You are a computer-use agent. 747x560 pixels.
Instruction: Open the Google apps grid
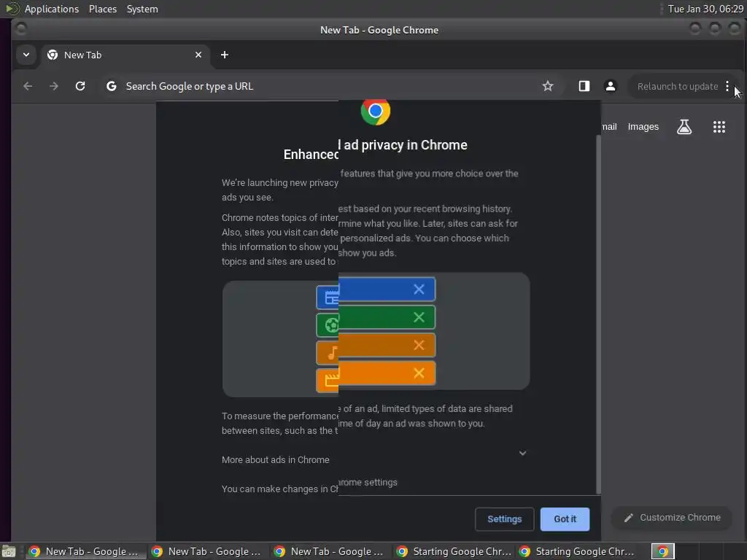[719, 127]
